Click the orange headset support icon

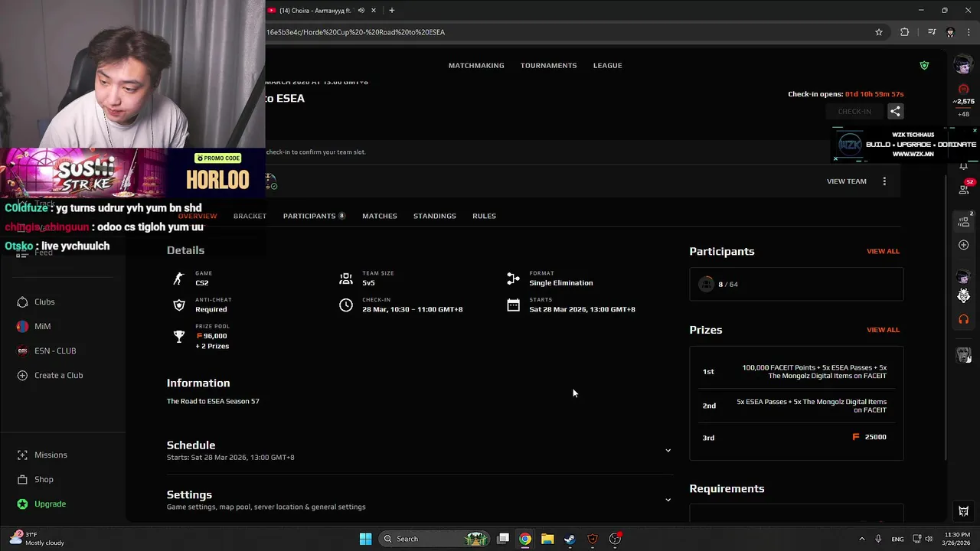pyautogui.click(x=964, y=319)
